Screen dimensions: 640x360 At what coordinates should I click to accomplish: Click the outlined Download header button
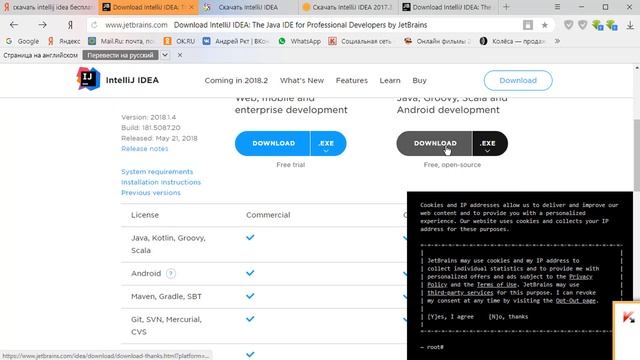click(x=518, y=80)
